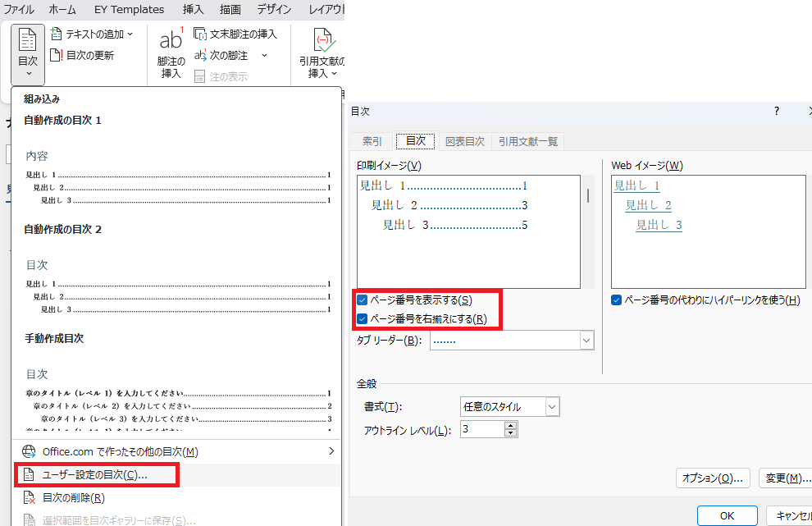Click the OK button

(x=727, y=515)
